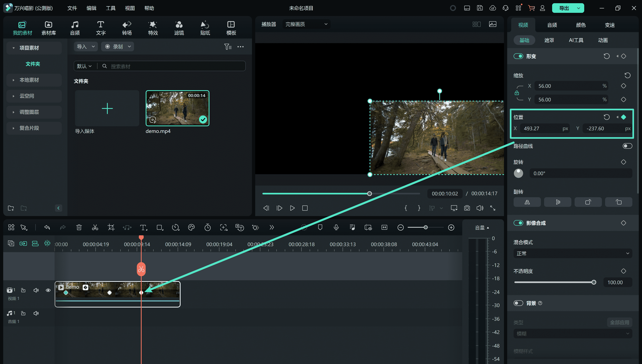Screen dimensions: 642x364
Task: Open the voiceover microphone recorder
Action: point(336,227)
